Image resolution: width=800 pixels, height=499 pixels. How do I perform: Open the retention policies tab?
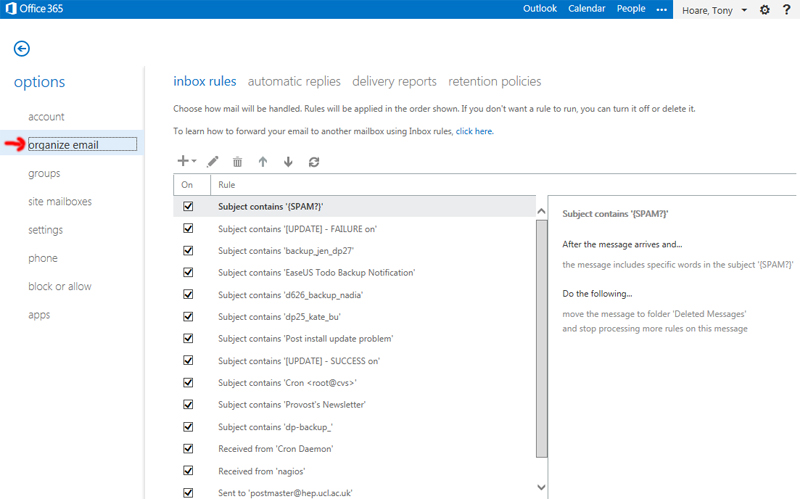494,81
